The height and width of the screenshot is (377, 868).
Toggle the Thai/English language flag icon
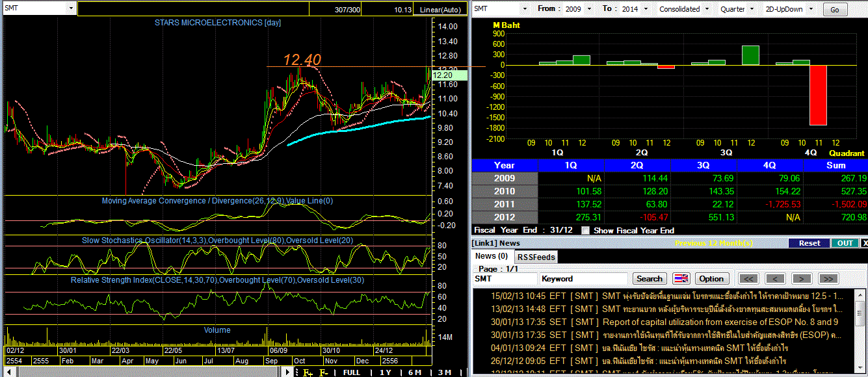[681, 278]
